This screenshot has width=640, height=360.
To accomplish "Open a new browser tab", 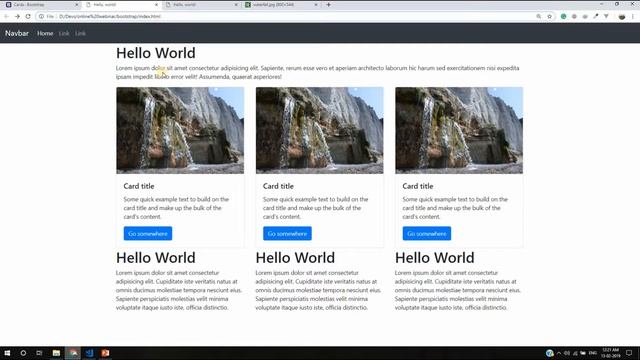I will tap(329, 5).
